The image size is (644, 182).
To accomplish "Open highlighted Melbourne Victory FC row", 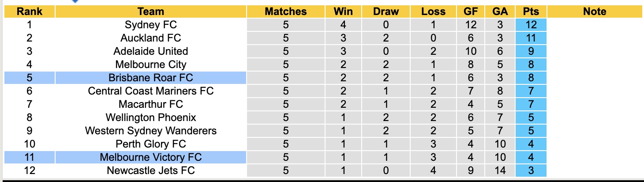I will (150, 157).
